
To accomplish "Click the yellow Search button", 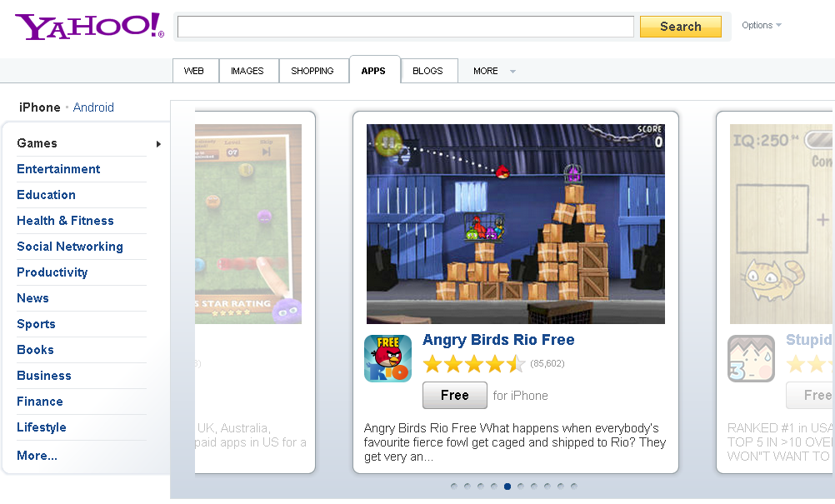I will [x=681, y=27].
